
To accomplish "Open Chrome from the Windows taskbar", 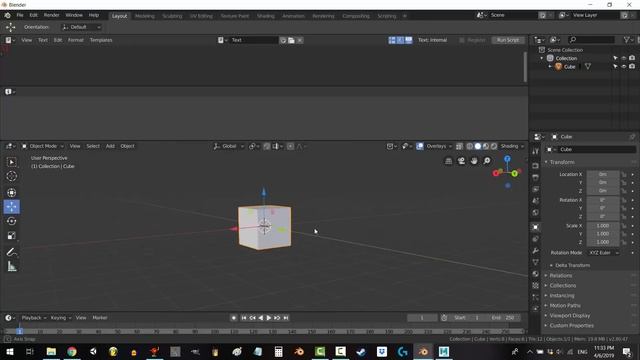I will point(72,351).
